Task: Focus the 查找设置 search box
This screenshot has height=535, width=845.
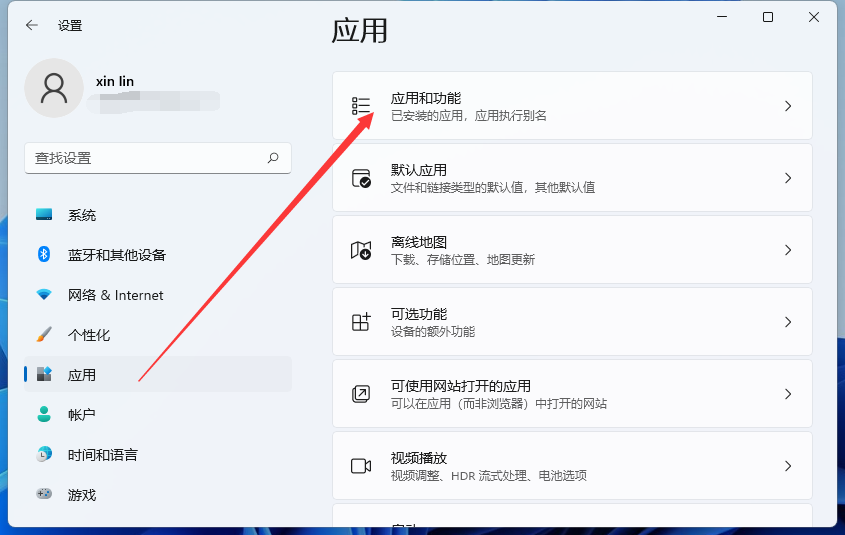Action: [x=145, y=158]
